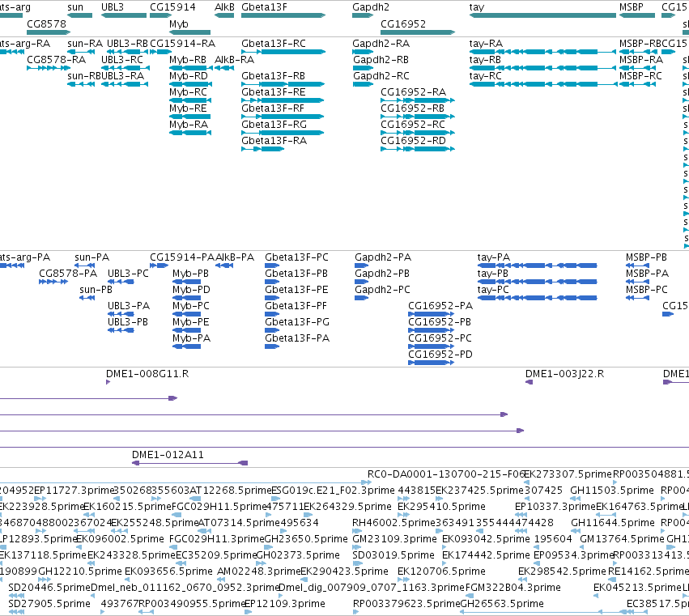
Task: Select BAC end DME1-003J22.R label
Action: (564, 374)
